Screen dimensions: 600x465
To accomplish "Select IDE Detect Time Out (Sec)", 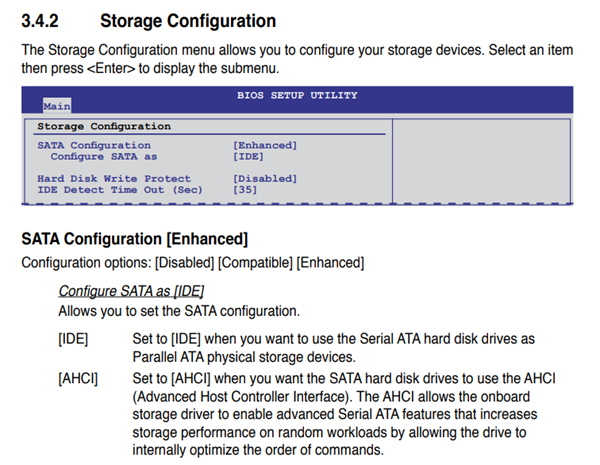I will (119, 190).
